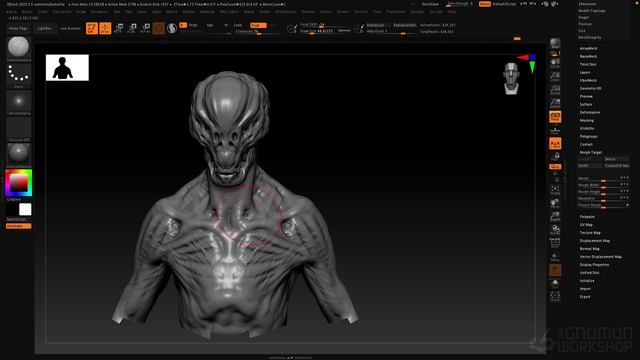Expand the Surface section
Viewport: 640px width, 360px height.
click(x=586, y=104)
